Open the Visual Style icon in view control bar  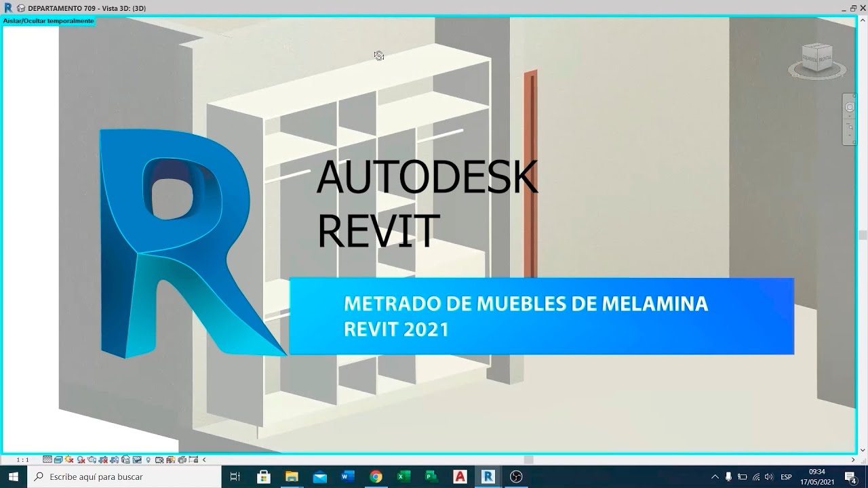click(x=58, y=460)
